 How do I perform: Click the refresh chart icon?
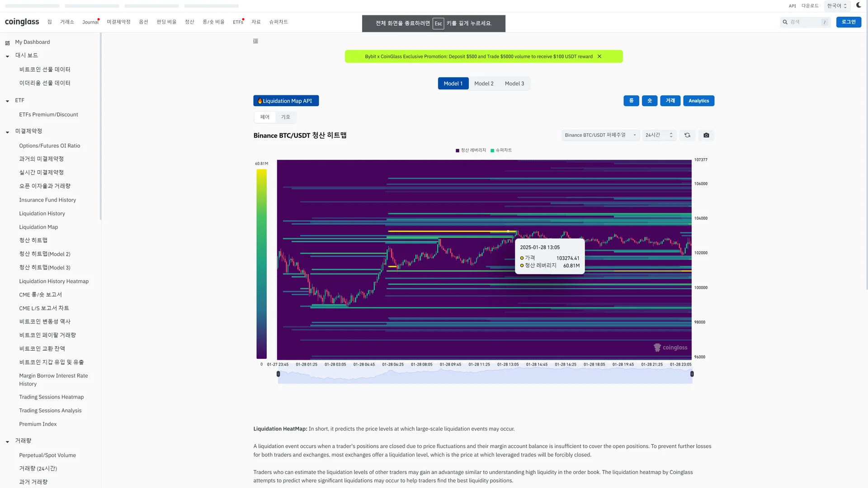click(687, 135)
